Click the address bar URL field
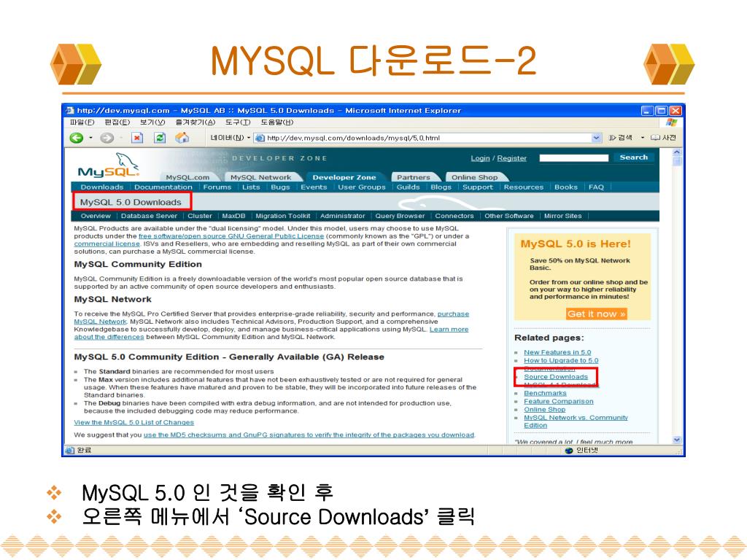The width and height of the screenshot is (747, 560). tap(427, 138)
